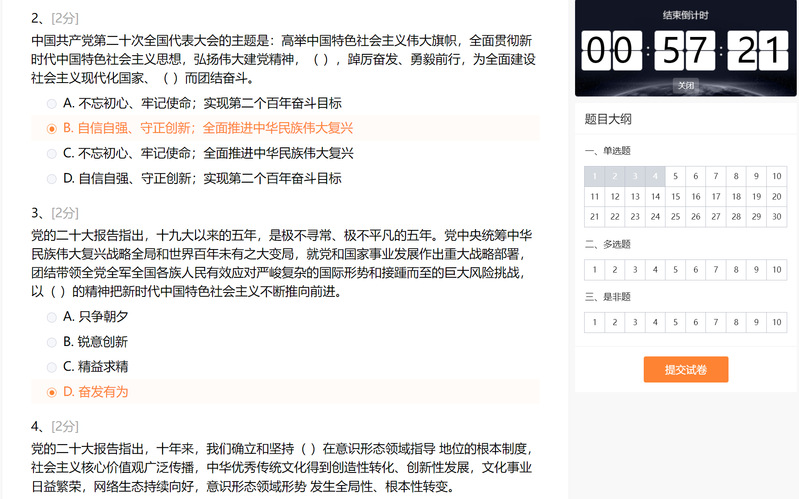
Task: Jump to single-choice question 3
Action: pyautogui.click(x=635, y=176)
